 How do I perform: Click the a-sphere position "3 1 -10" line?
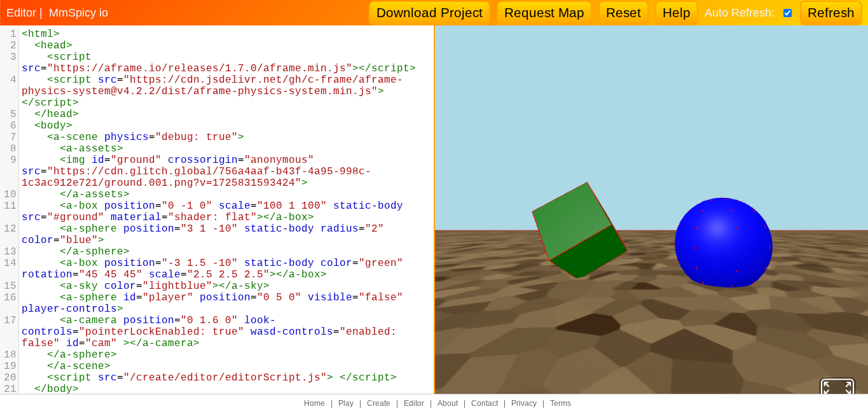pos(203,234)
